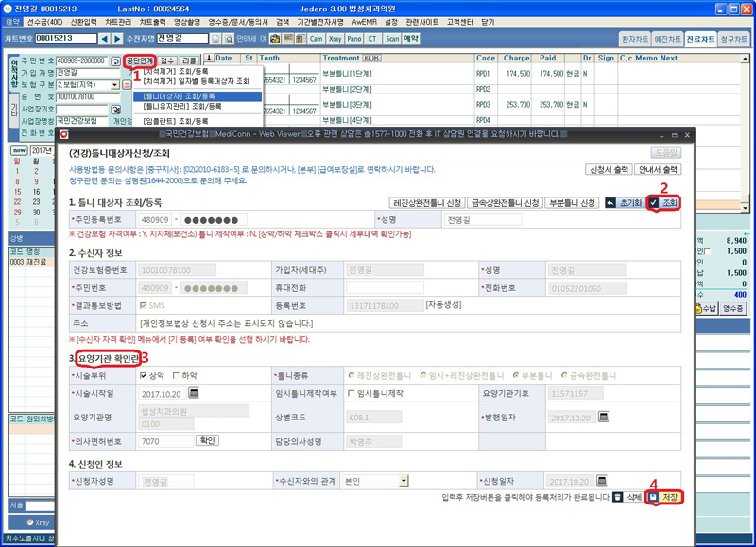Image resolution: width=756 pixels, height=547 pixels.
Task: Open the 발행일자 calendar picker
Action: [x=602, y=418]
